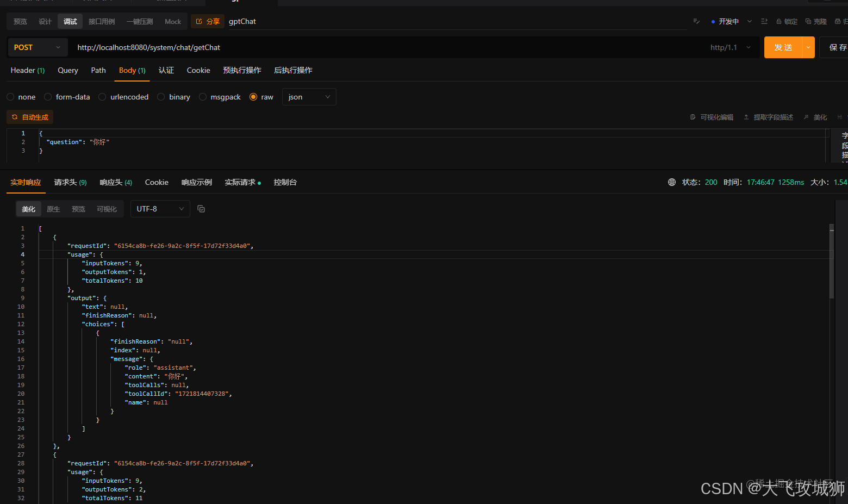
Task: Open the json format dropdown
Action: pos(309,97)
